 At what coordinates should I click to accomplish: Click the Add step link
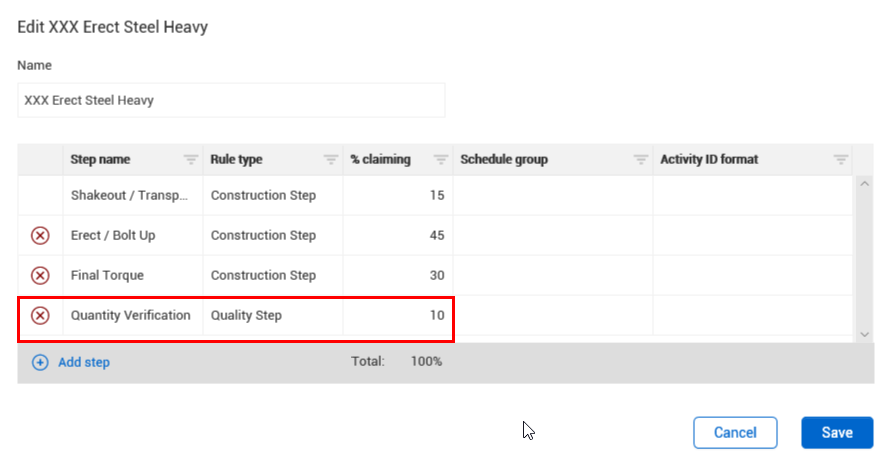click(x=84, y=363)
